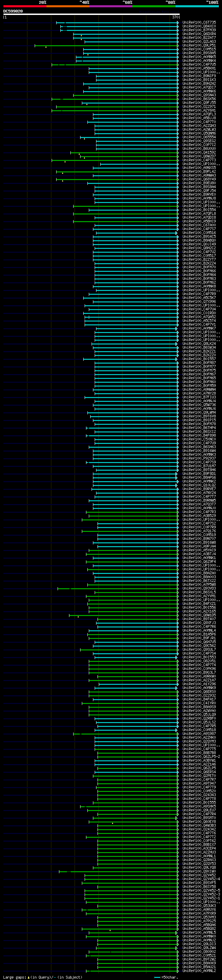Open hit UniRef100_C6T735

199,23
